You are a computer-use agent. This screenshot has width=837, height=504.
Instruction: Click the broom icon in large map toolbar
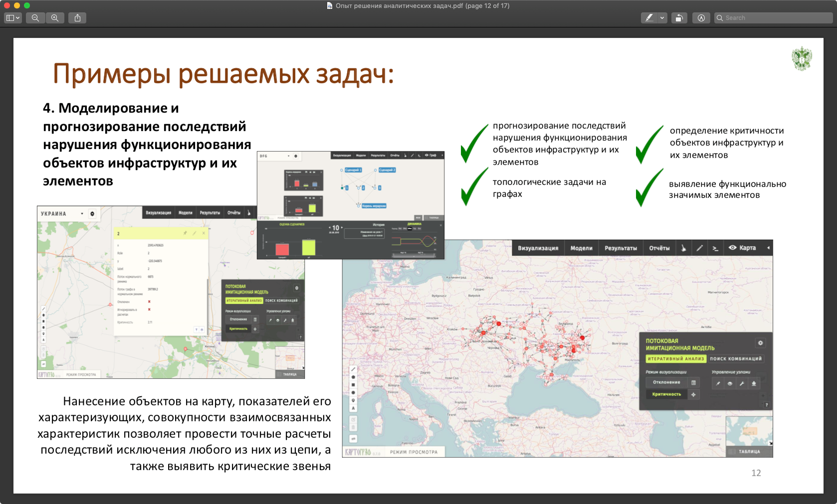pos(683,248)
